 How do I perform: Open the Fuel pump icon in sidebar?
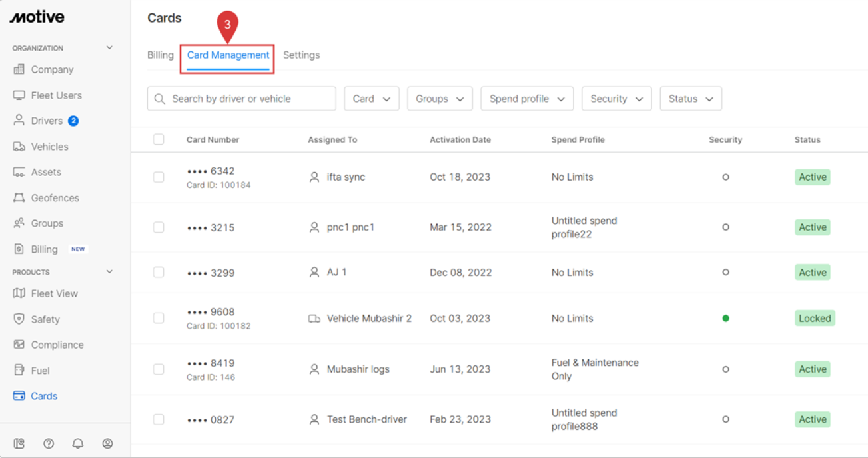tap(19, 371)
